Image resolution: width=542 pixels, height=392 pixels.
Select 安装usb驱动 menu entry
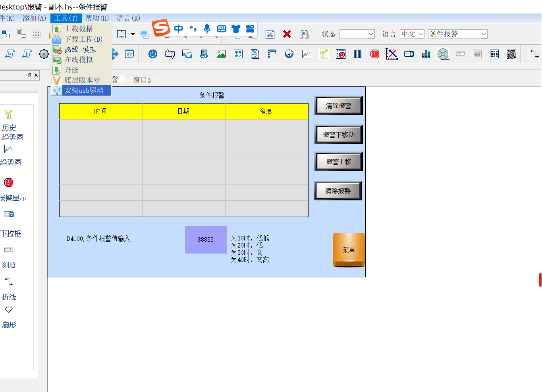(81, 90)
